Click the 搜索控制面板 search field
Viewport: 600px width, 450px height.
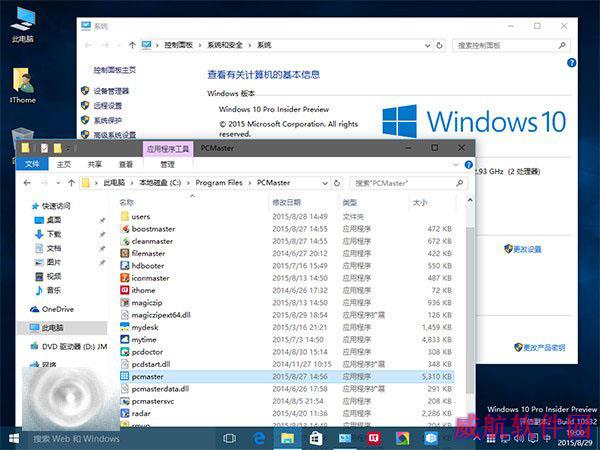(511, 45)
